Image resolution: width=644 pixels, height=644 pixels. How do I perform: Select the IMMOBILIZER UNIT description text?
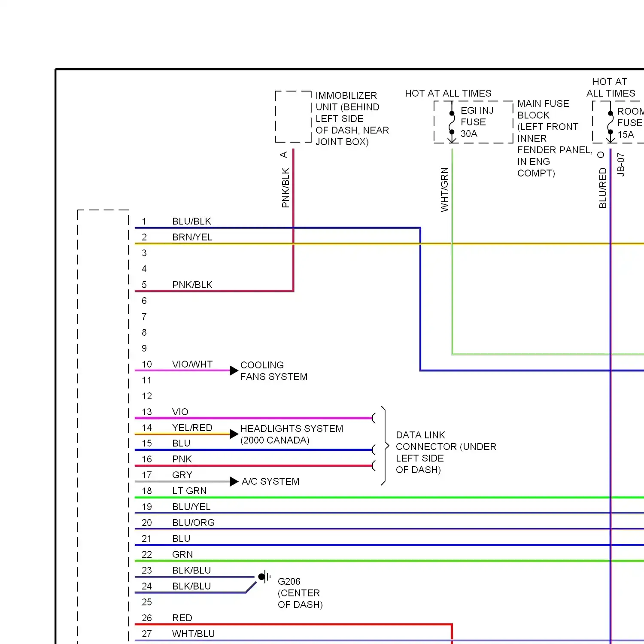click(352, 118)
